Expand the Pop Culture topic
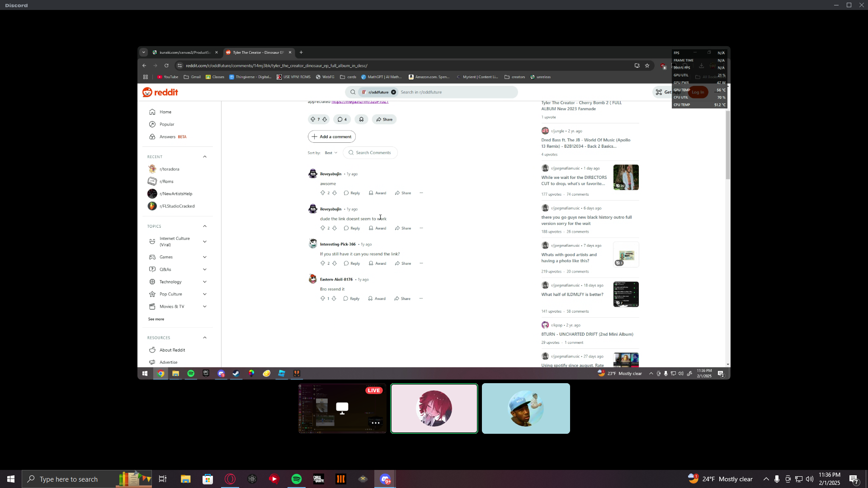 pos(205,294)
